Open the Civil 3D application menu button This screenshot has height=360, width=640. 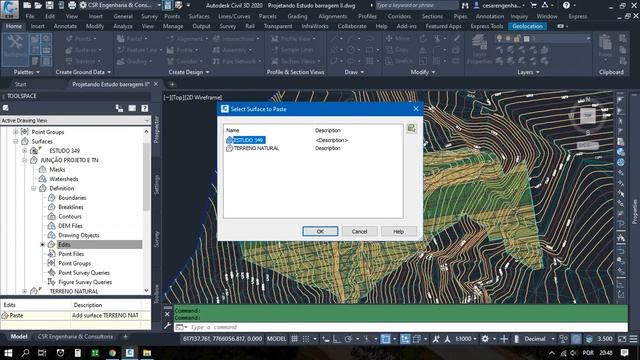pyautogui.click(x=9, y=9)
